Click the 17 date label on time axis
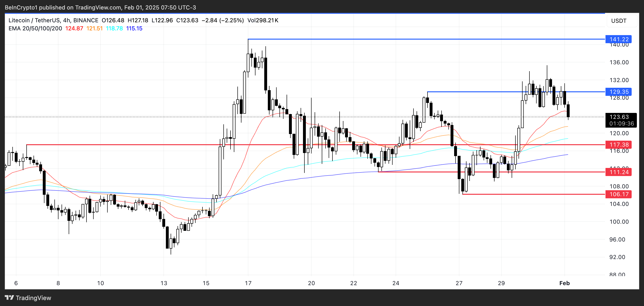This screenshot has width=644, height=306. [248, 283]
